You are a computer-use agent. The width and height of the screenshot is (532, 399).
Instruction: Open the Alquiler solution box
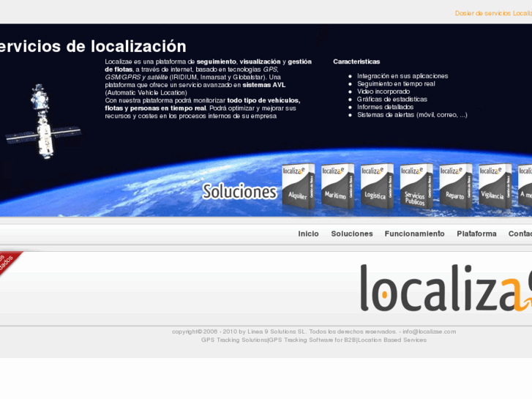(299, 186)
